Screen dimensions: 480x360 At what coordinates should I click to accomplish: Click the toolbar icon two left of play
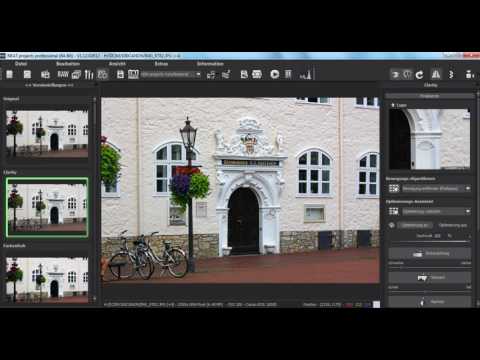tap(244, 74)
